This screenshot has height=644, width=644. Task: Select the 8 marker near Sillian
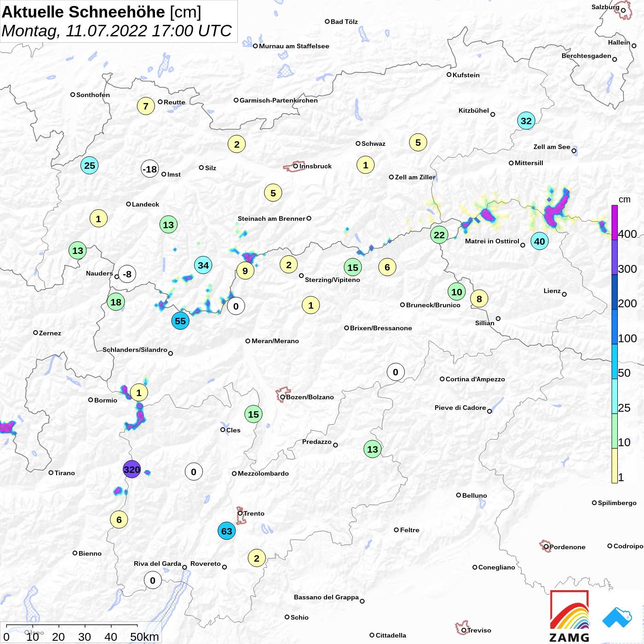click(x=479, y=299)
